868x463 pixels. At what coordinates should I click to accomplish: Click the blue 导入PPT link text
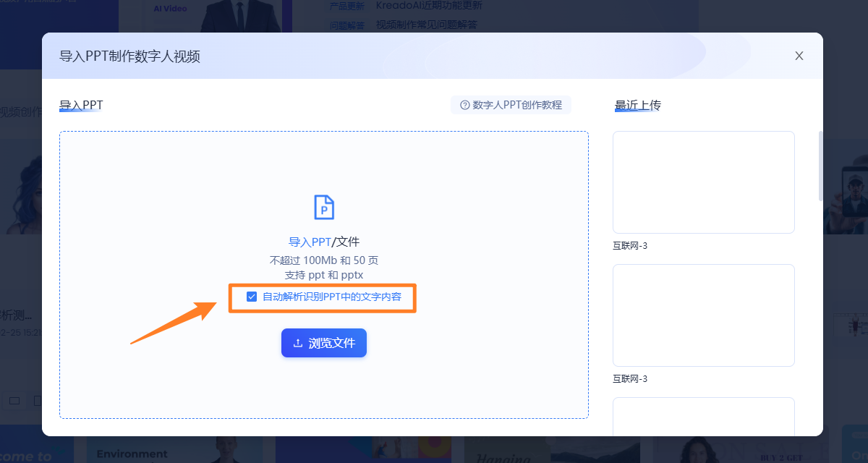coord(309,242)
